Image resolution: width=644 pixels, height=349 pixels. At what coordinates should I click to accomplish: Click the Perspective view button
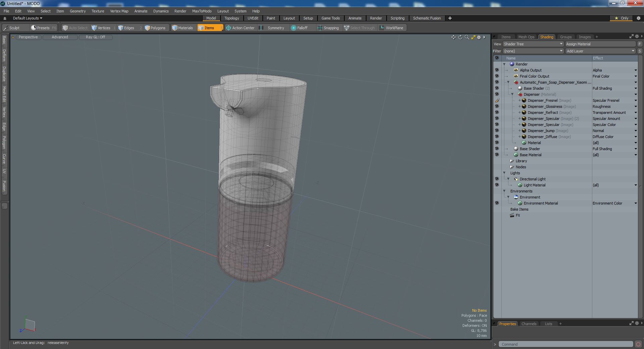pos(28,37)
